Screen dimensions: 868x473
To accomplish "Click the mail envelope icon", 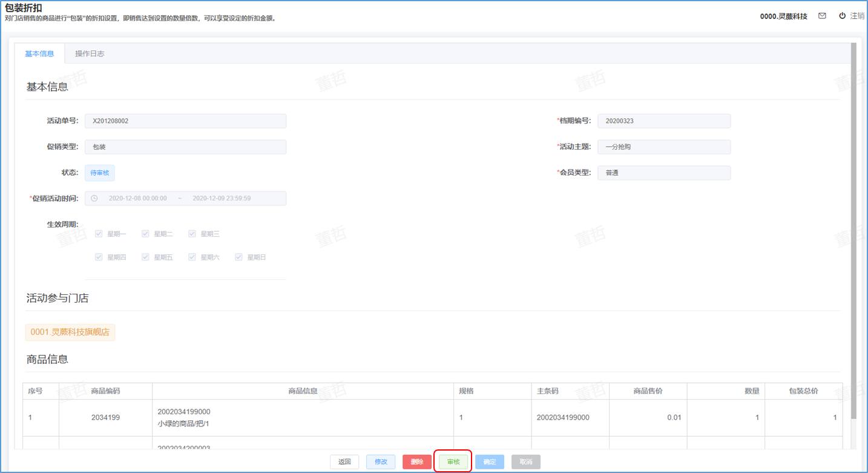I will point(822,16).
